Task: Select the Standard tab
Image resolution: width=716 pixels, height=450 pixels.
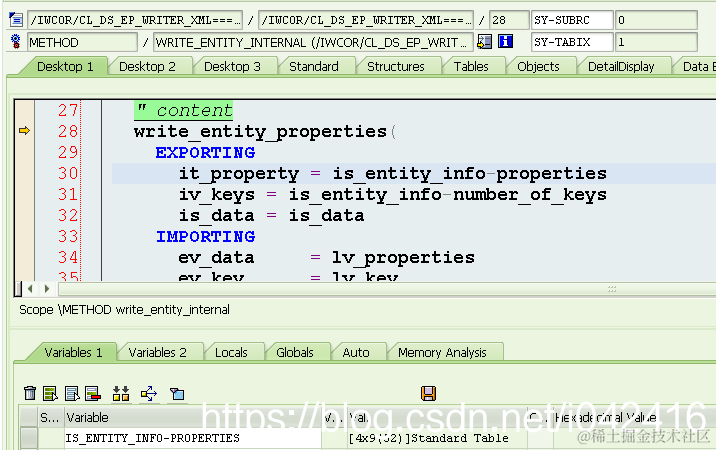Action: (314, 67)
